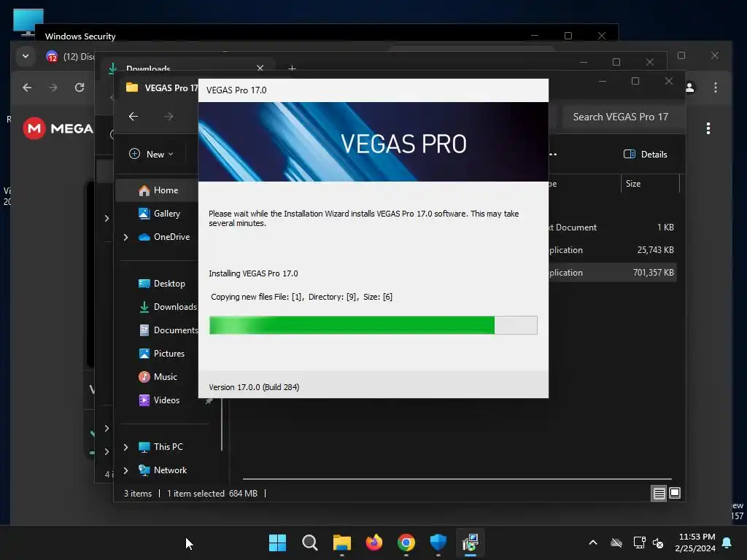Open the notifications bell
Screen dimensions: 747x560
[x=727, y=542]
